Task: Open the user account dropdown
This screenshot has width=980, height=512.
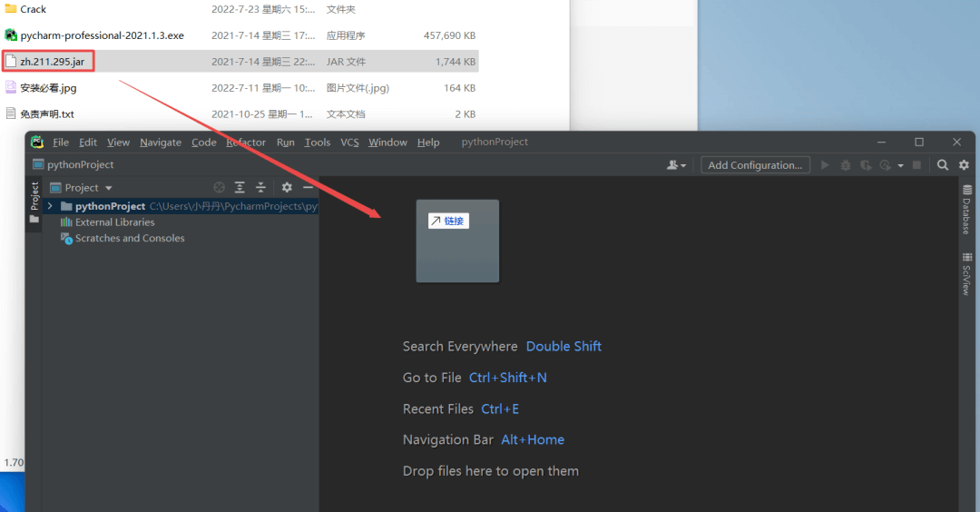Action: [x=676, y=165]
